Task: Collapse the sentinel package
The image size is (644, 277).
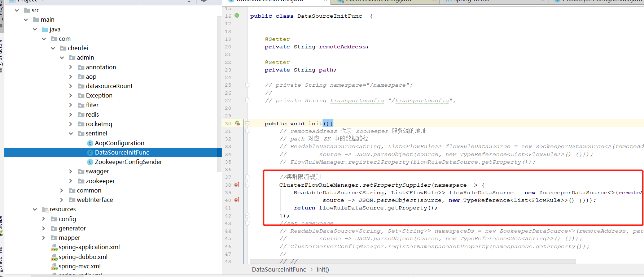Action: pyautogui.click(x=71, y=134)
